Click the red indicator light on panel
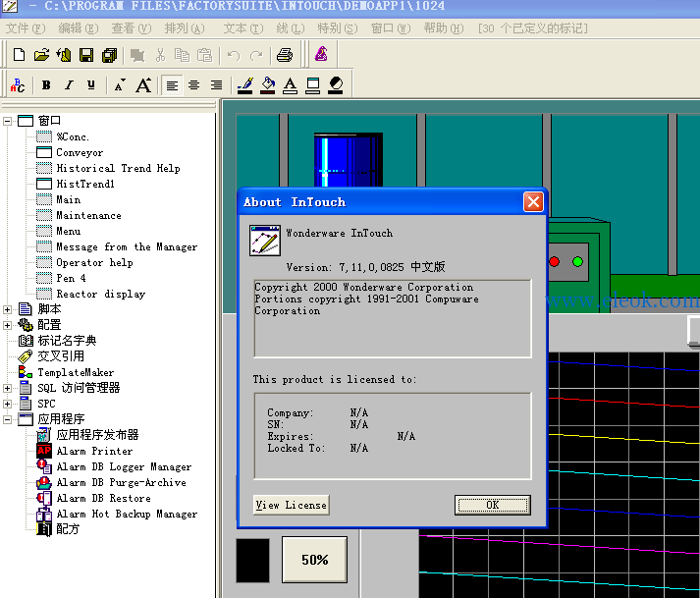Screen dimensions: 700x598 point(555,262)
